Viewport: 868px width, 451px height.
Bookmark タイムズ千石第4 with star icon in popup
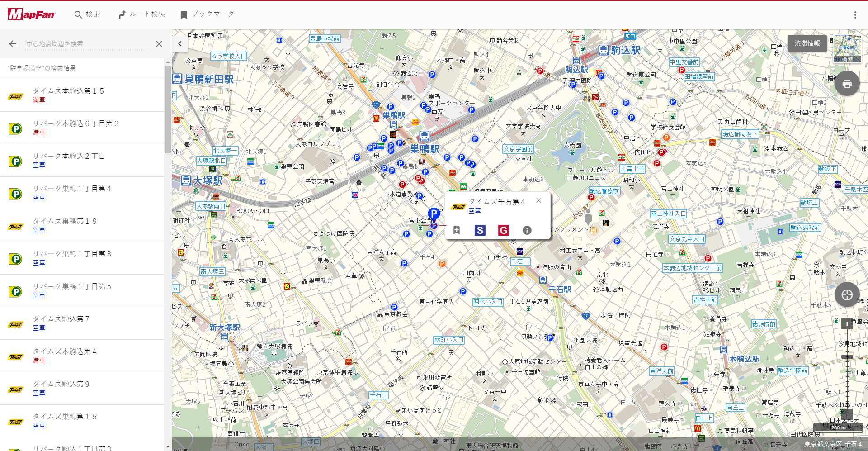[457, 230]
